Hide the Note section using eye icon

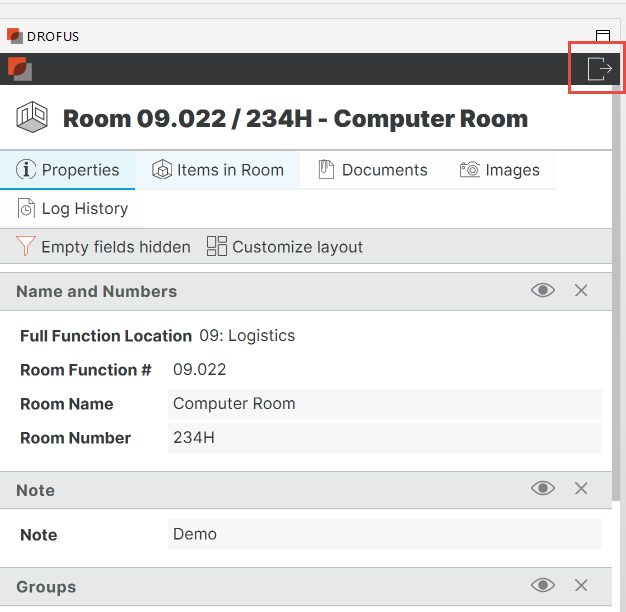[x=543, y=489]
